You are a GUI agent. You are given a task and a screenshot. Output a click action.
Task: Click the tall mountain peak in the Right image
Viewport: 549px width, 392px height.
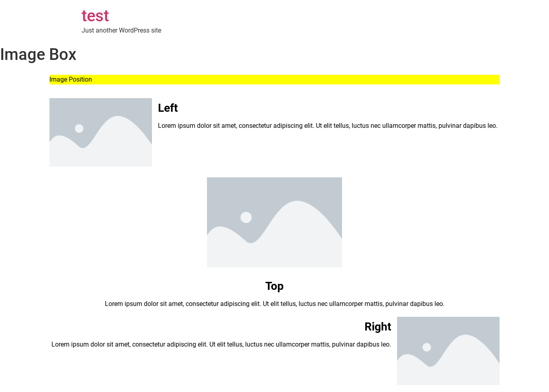click(466, 344)
